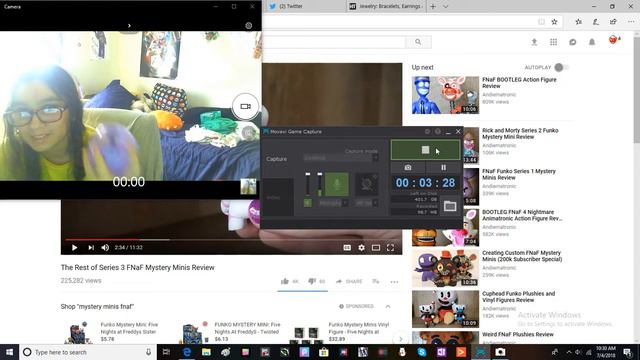Toggle the Autoplay switch
This screenshot has width=640, height=360.
point(562,67)
